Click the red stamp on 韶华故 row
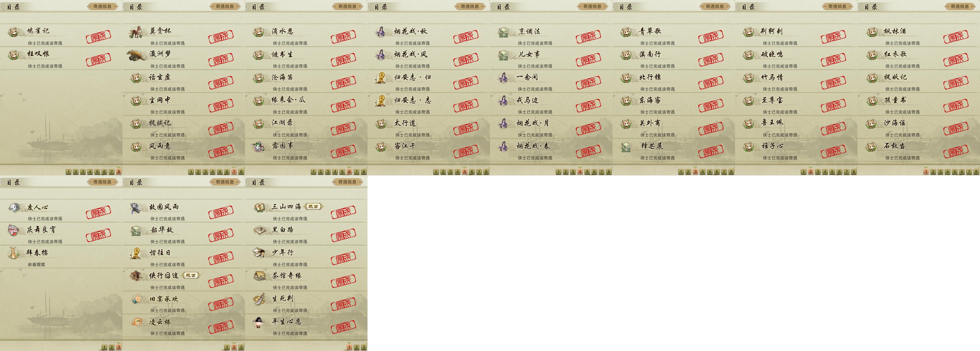The image size is (980, 351). 221,236
